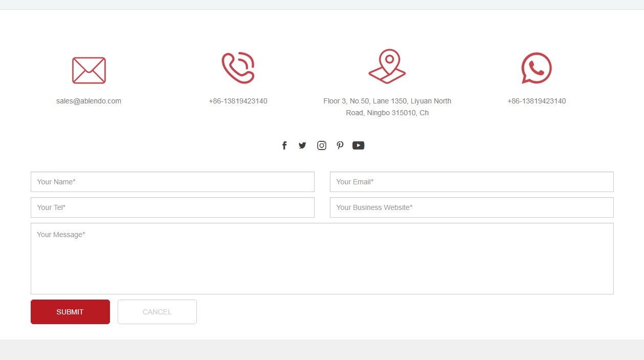644x360 pixels.
Task: Click the red WhatsApp icon
Action: pos(537,68)
